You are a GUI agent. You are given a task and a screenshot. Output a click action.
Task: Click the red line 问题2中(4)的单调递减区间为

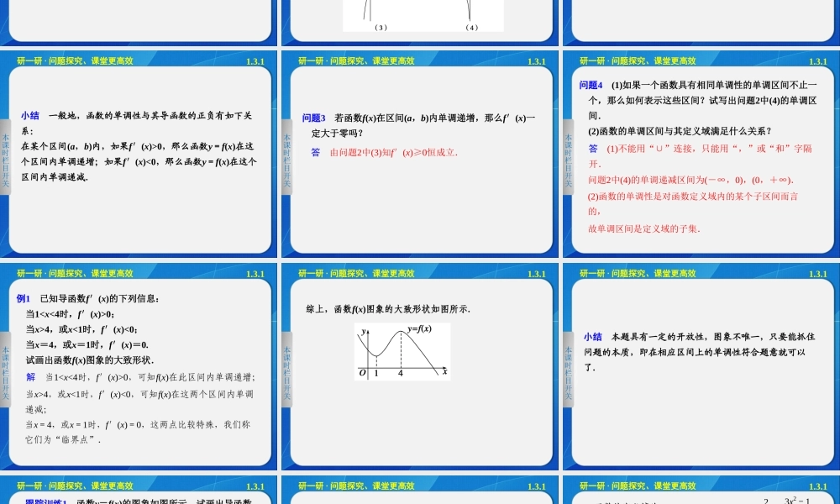tap(691, 180)
